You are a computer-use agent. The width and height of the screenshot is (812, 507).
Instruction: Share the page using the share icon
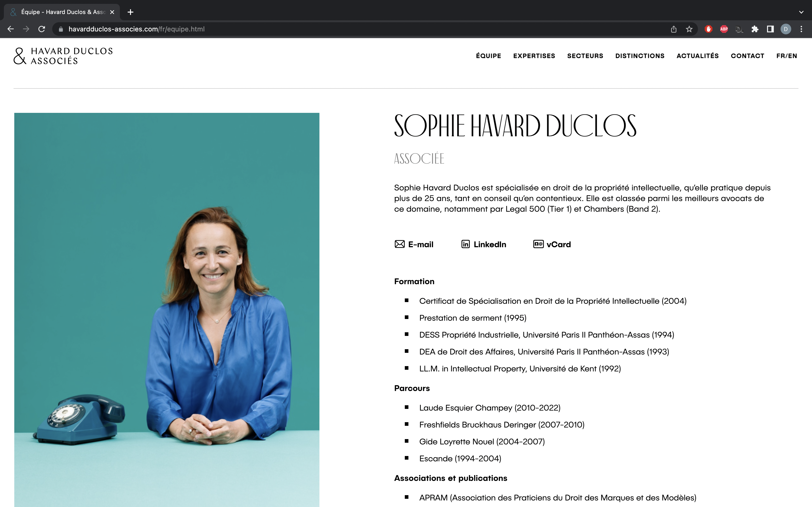(674, 29)
